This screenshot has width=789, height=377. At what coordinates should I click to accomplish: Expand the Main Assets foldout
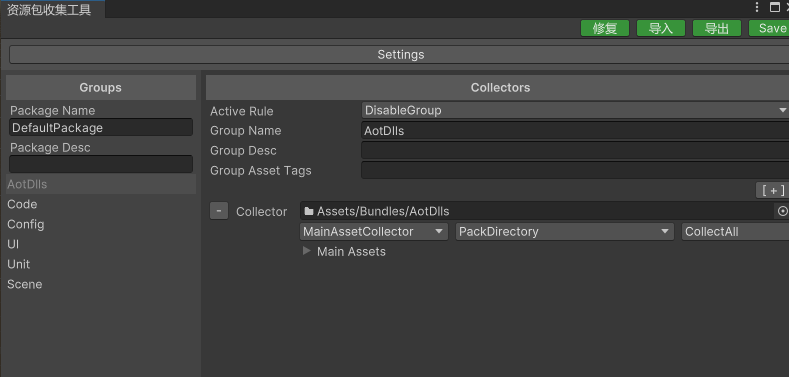[x=306, y=251]
